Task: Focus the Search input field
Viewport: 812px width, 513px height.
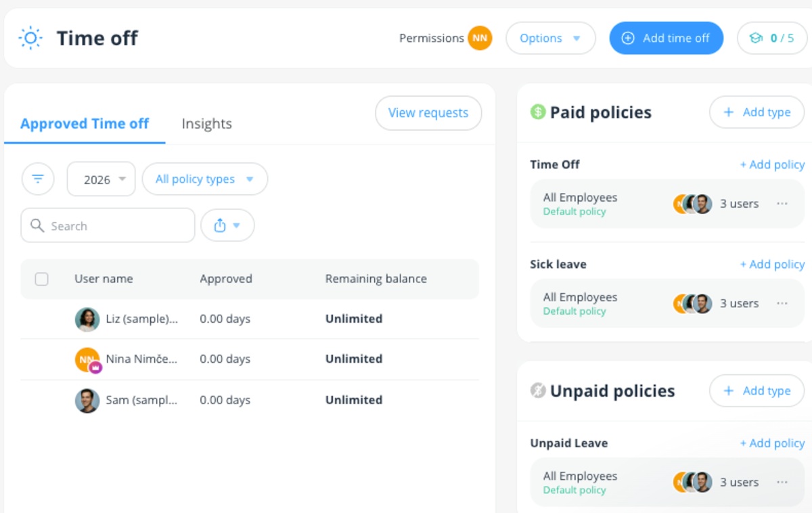Action: 108,225
